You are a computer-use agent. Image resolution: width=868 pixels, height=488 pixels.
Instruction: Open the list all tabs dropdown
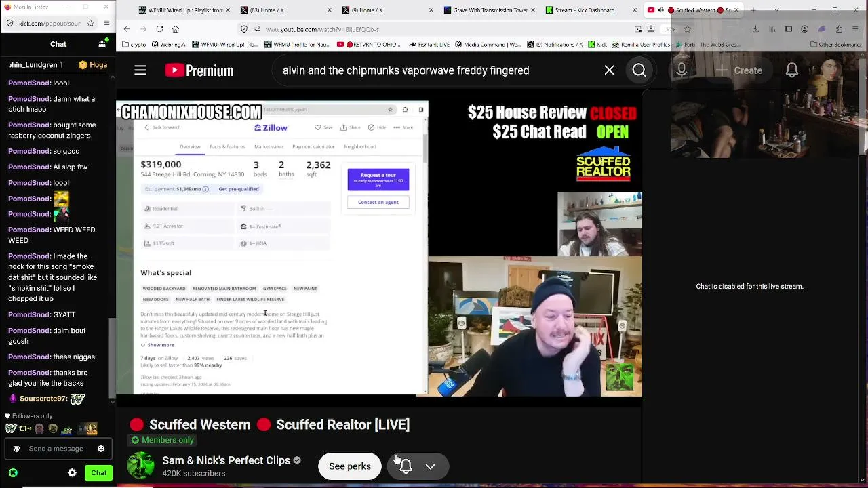click(776, 10)
